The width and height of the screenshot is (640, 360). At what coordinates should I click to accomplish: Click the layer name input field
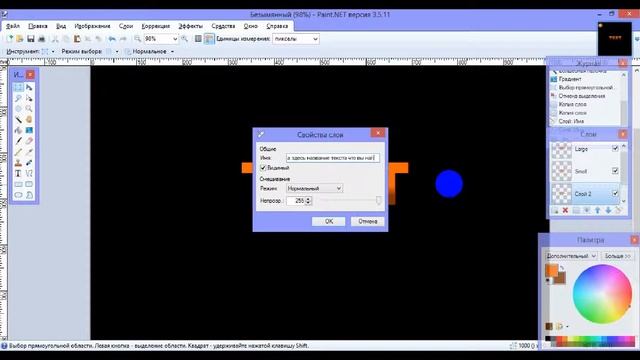coord(333,158)
